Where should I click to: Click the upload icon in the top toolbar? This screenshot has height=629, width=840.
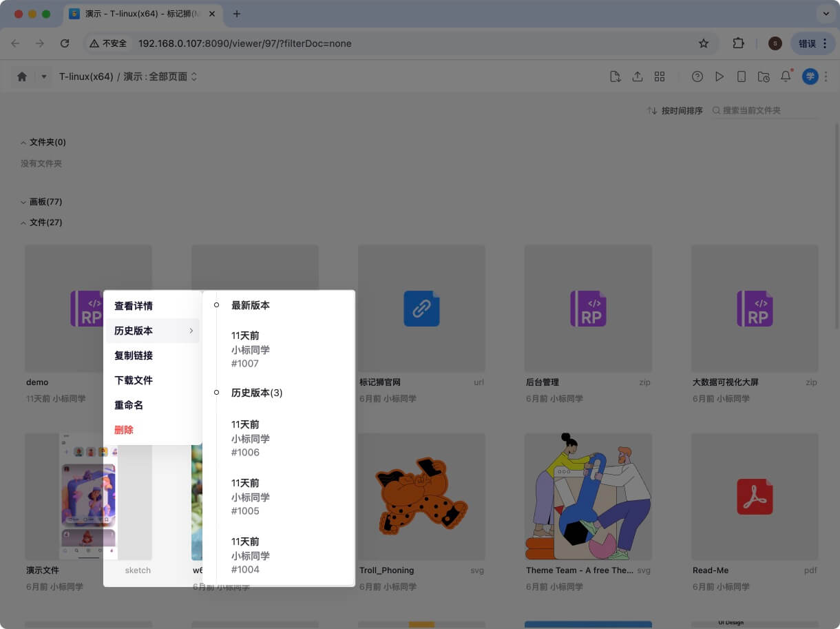pos(637,76)
